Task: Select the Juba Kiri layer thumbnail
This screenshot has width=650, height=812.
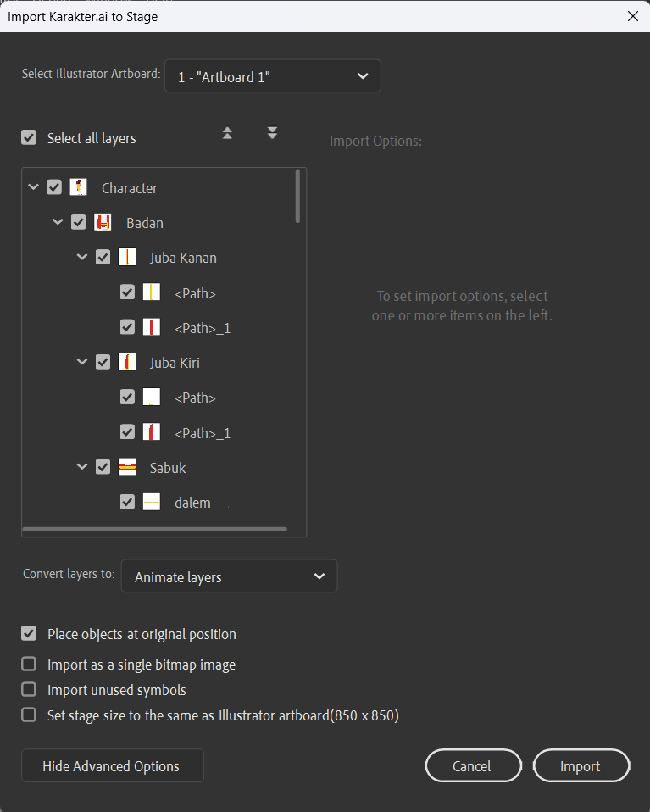Action: [x=127, y=362]
